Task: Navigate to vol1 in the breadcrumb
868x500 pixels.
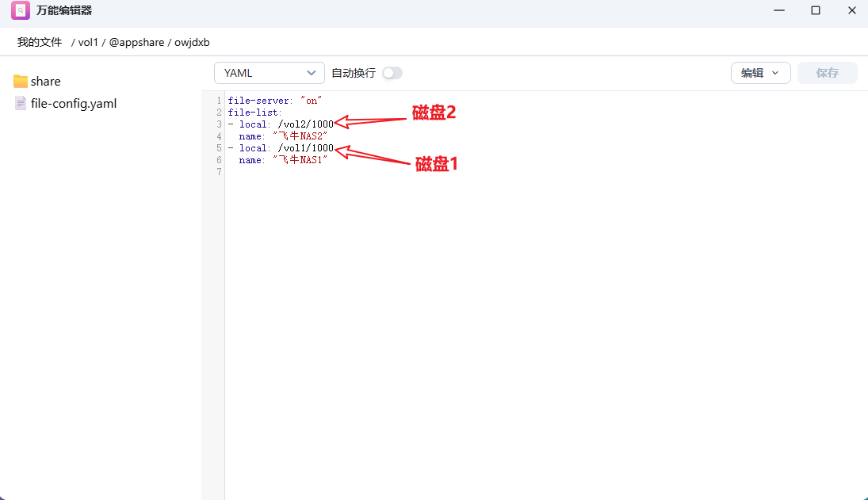Action: point(88,43)
